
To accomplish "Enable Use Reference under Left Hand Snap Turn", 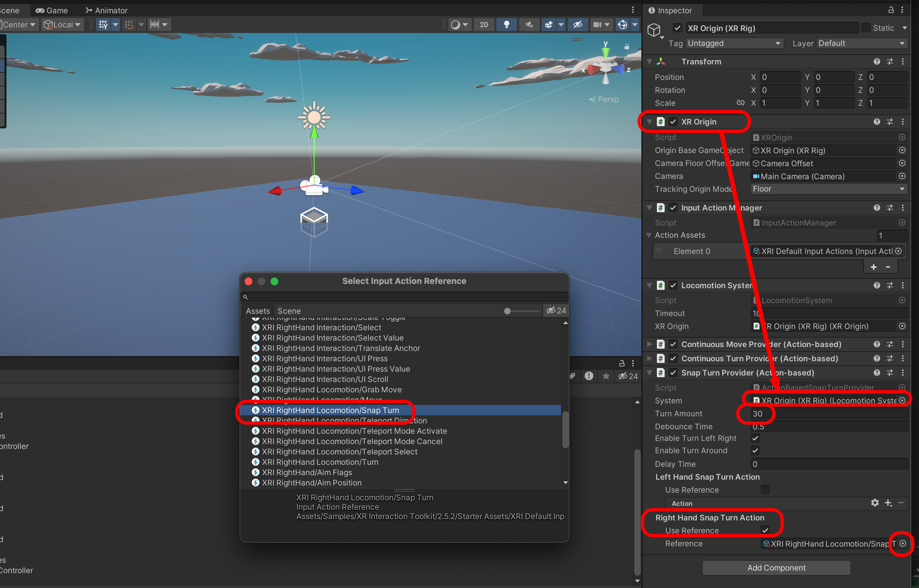I will click(765, 489).
